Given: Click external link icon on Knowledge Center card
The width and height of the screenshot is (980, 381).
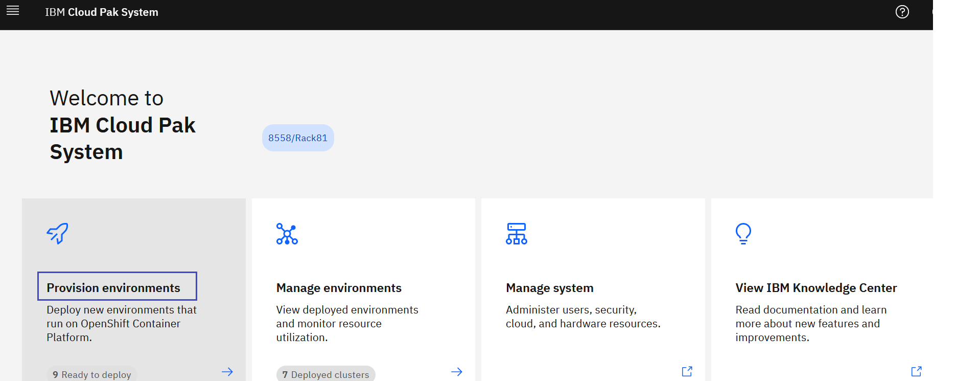Looking at the screenshot, I should (916, 371).
